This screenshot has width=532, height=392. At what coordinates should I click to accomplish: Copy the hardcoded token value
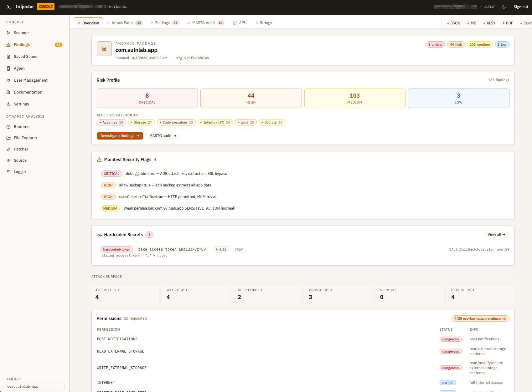(x=239, y=250)
